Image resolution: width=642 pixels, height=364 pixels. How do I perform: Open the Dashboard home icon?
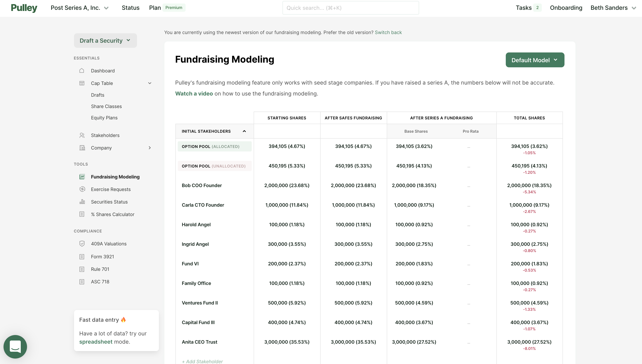coord(82,71)
